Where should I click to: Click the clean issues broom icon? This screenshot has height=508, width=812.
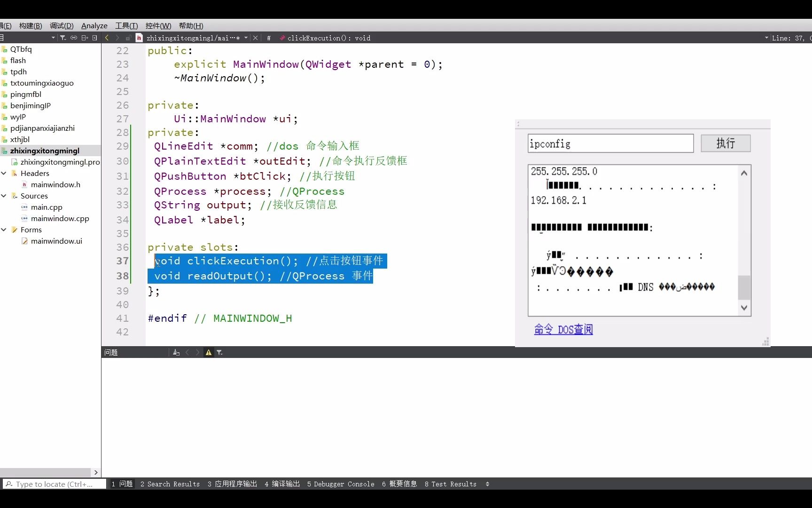click(176, 352)
